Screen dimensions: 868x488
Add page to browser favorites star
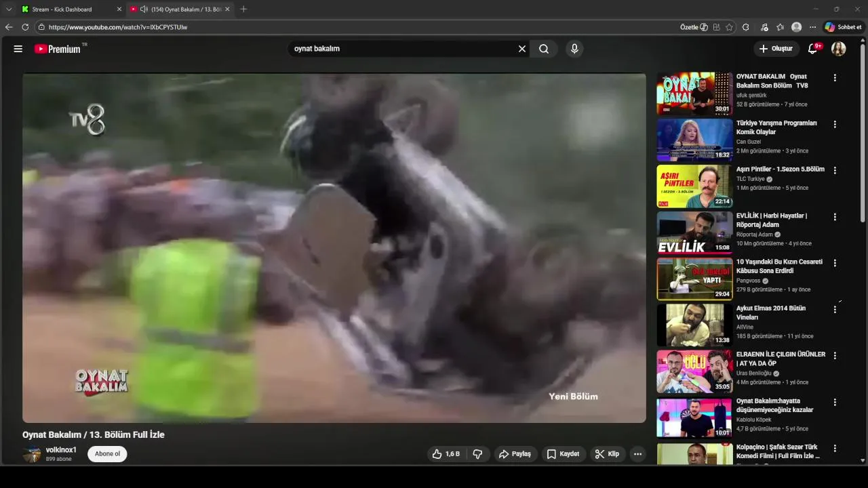coord(729,27)
